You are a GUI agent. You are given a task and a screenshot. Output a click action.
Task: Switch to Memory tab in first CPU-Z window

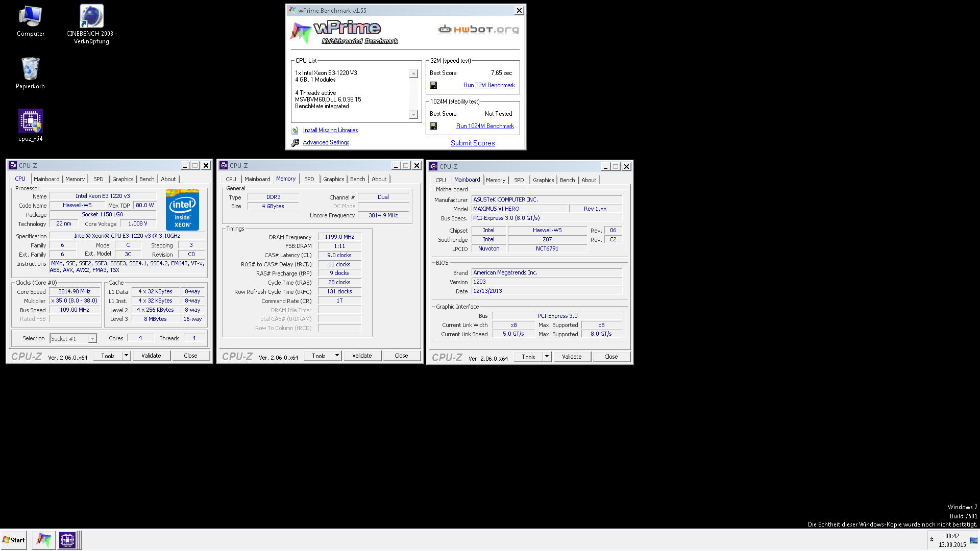75,179
